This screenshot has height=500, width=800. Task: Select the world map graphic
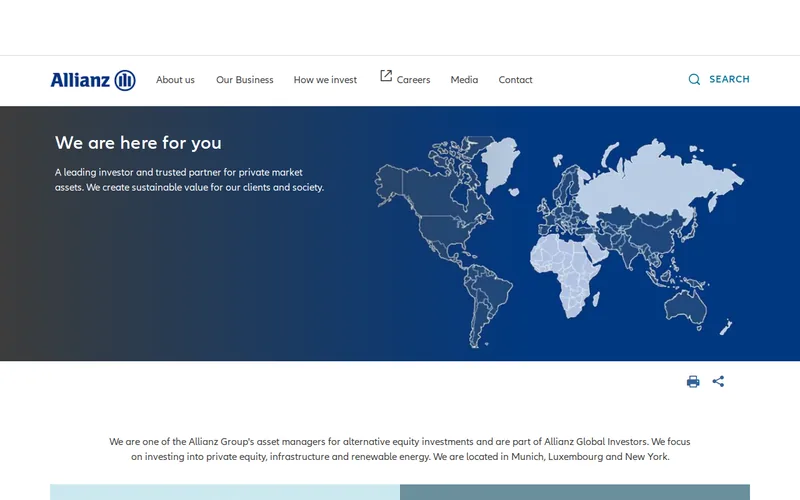pos(559,242)
